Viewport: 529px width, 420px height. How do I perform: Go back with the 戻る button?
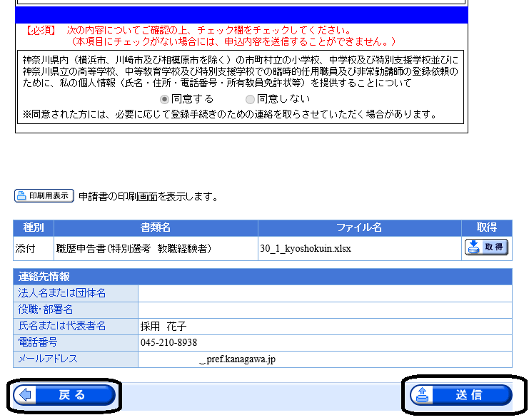[64, 395]
